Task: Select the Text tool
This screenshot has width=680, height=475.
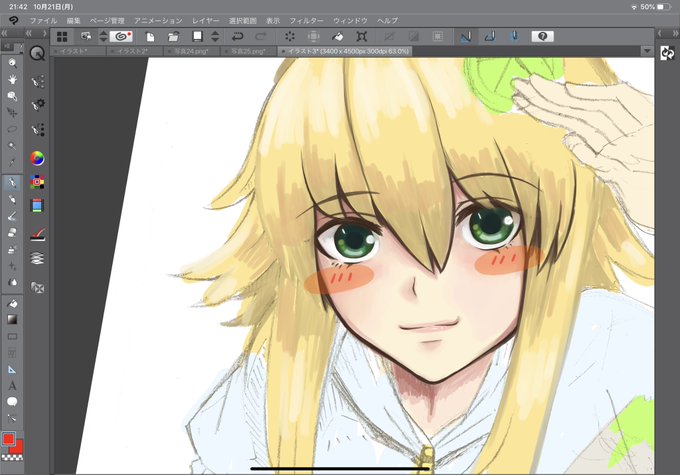Action: click(x=12, y=386)
